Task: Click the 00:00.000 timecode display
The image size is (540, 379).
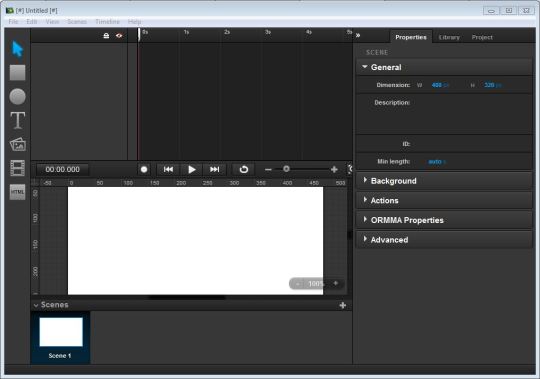Action: click(x=62, y=169)
